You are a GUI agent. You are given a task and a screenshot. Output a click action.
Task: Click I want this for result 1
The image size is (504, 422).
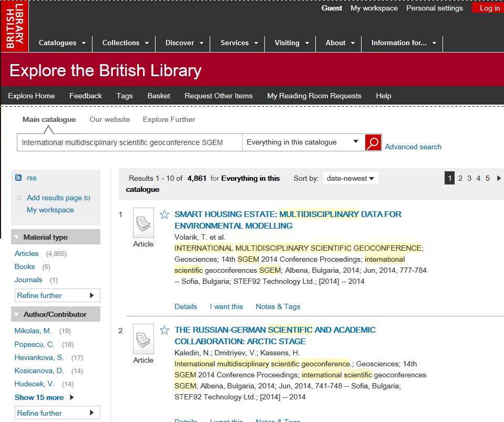227,306
